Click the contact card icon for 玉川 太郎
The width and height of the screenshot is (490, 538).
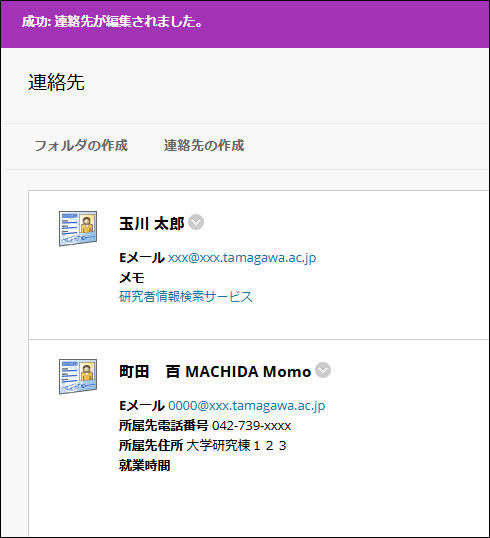[x=78, y=229]
